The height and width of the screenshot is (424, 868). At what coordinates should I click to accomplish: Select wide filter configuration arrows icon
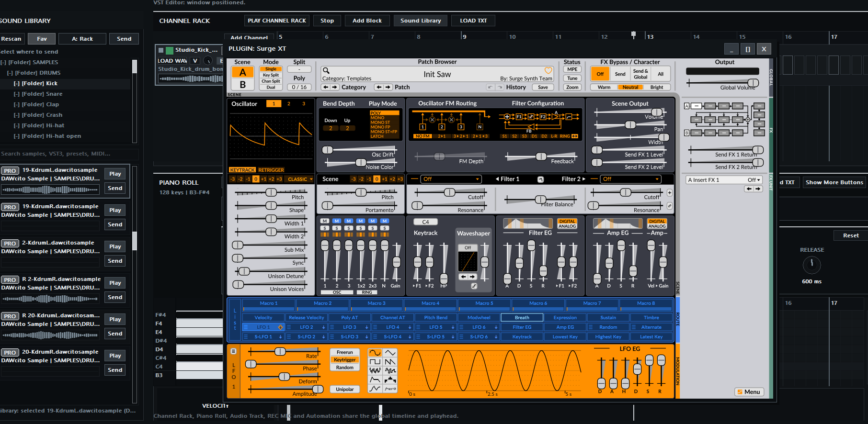tap(575, 136)
